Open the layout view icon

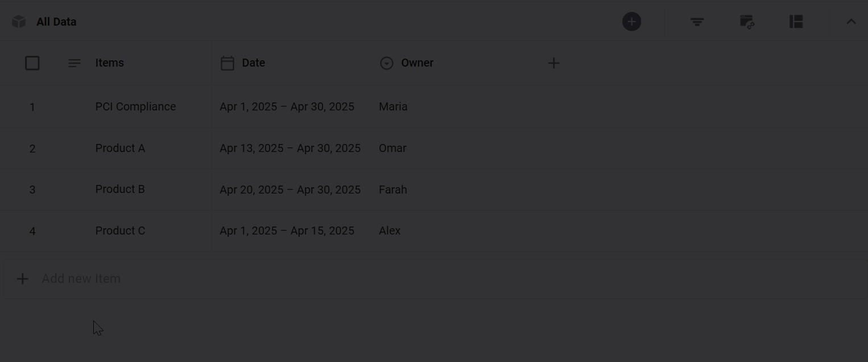click(x=795, y=21)
